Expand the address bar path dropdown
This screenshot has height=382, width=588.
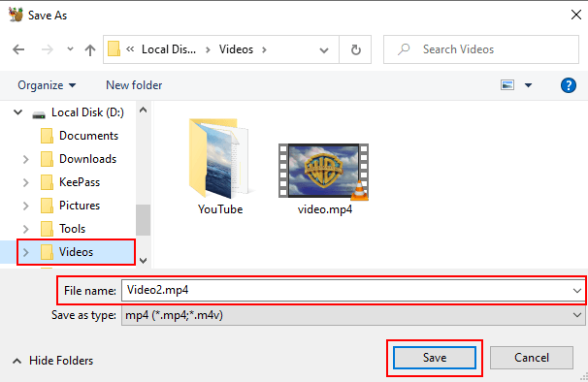point(324,49)
